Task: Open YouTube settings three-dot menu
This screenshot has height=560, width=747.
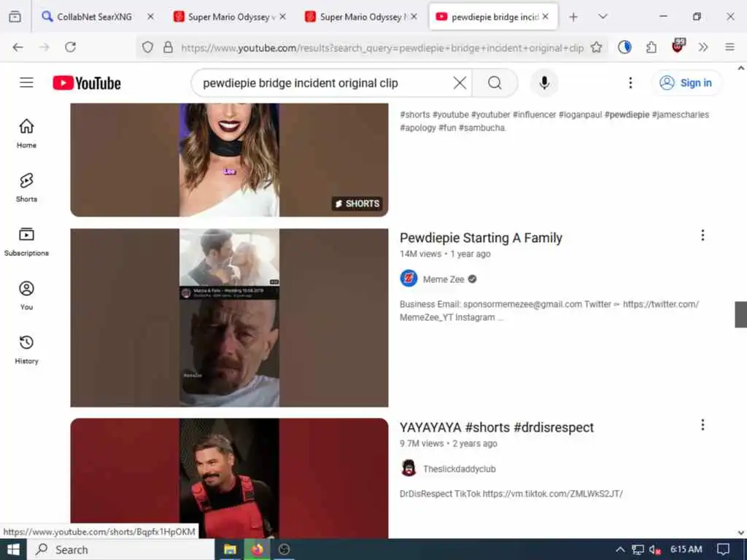Action: tap(630, 83)
